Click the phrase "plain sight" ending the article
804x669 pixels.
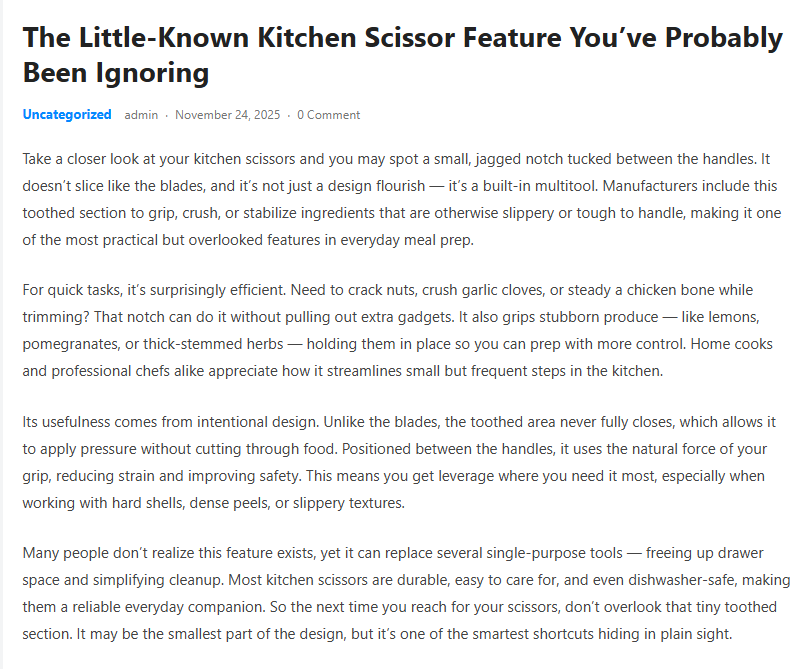point(708,633)
